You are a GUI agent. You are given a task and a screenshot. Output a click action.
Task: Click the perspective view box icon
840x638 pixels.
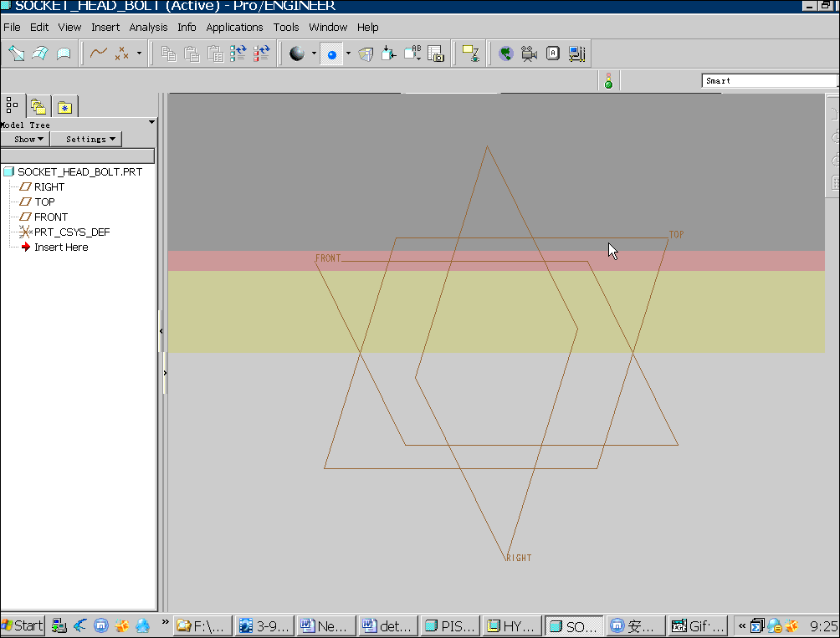[366, 54]
